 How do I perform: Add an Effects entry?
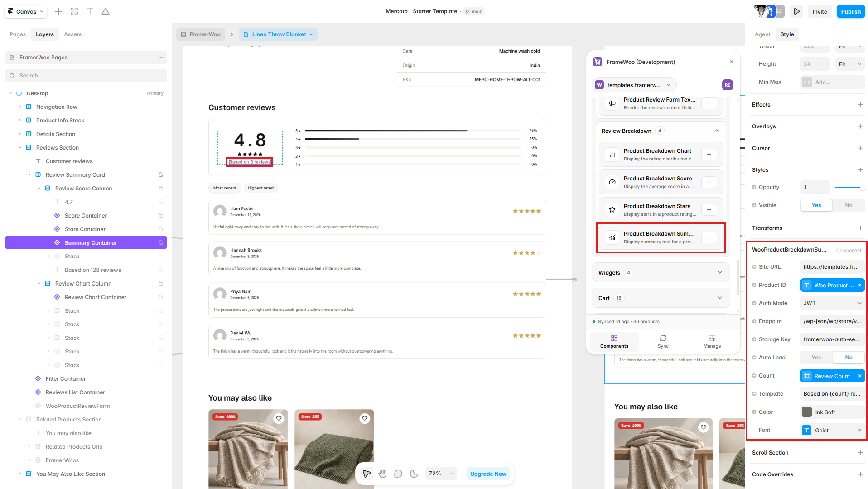860,105
